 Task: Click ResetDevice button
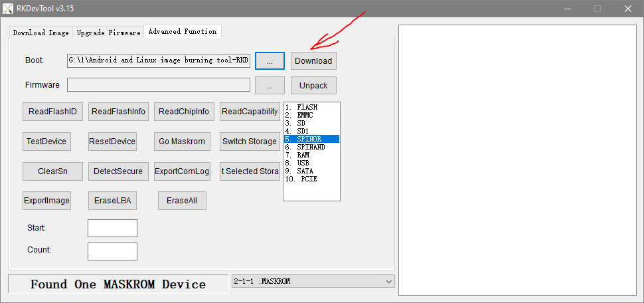[x=112, y=142]
